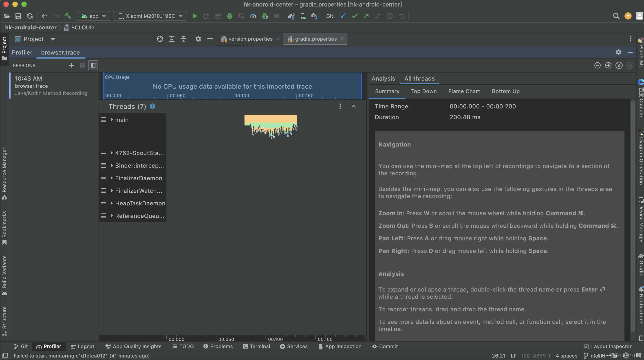
Task: Open the Xiaomi device selector dropdown
Action: click(x=150, y=16)
